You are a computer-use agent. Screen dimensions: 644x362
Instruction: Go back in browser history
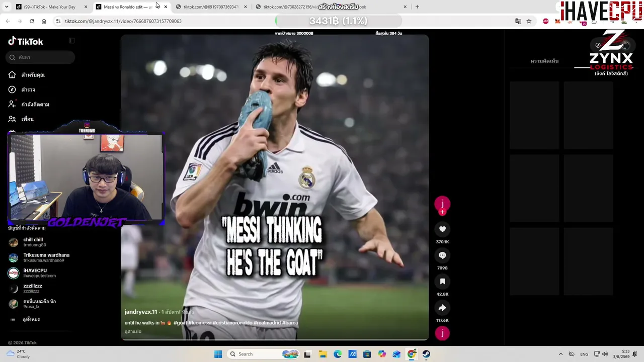[8, 21]
